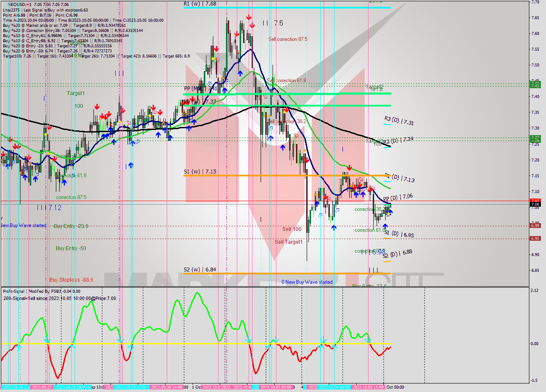The height and width of the screenshot is (392, 546).
Task: Click the R2 (D) | 7.24 daily label
Action: [x=398, y=141]
